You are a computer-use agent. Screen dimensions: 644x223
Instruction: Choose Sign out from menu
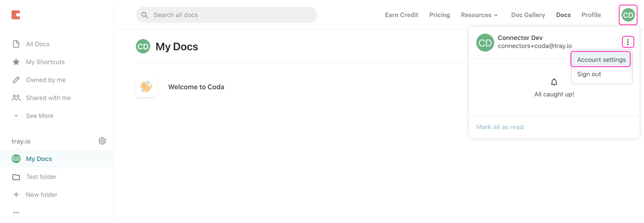[589, 74]
